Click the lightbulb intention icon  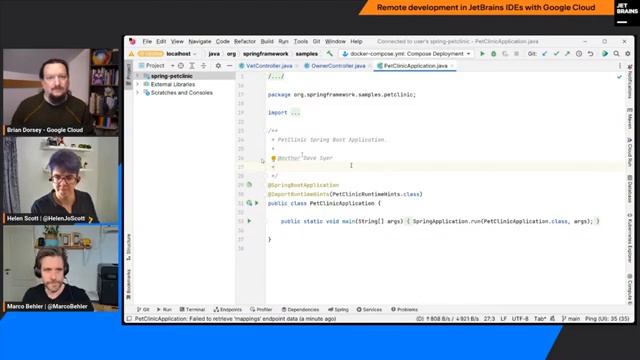pyautogui.click(x=273, y=158)
